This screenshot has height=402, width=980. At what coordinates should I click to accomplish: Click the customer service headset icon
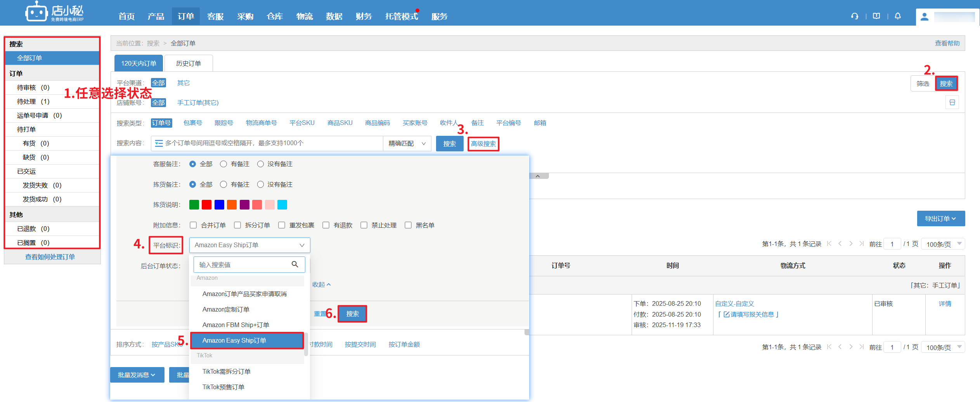[x=854, y=16]
